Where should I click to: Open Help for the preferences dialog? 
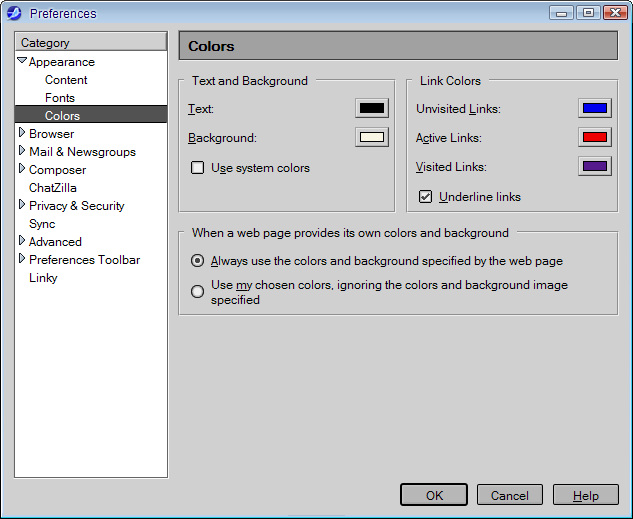pos(585,495)
